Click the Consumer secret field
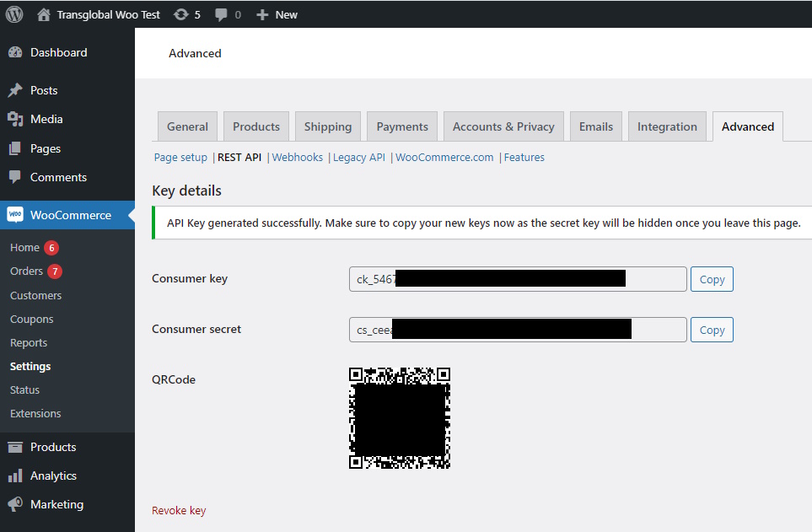This screenshot has width=812, height=532. 518,330
